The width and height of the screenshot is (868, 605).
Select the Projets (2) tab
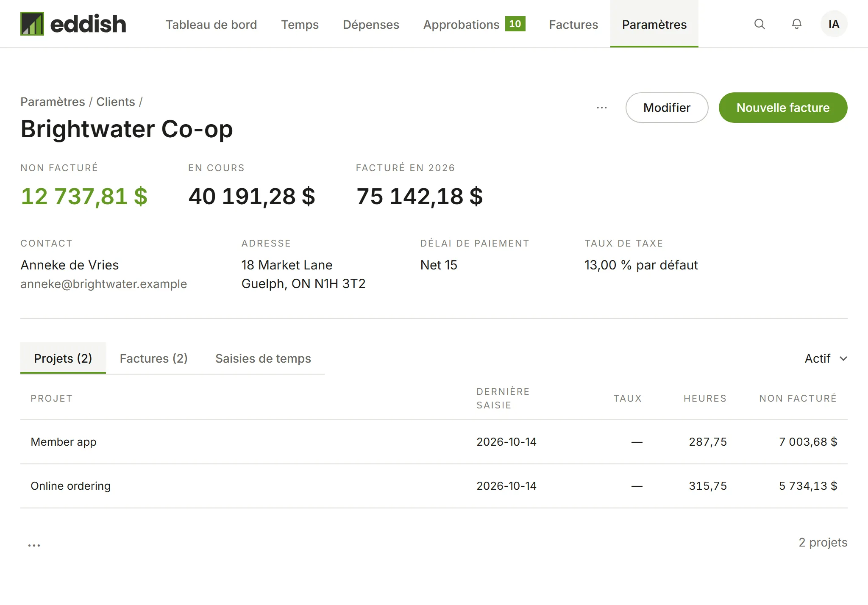click(63, 358)
